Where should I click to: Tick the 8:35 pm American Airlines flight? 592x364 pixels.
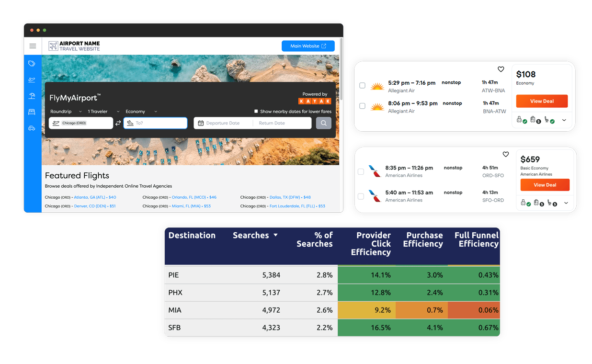coord(361,171)
